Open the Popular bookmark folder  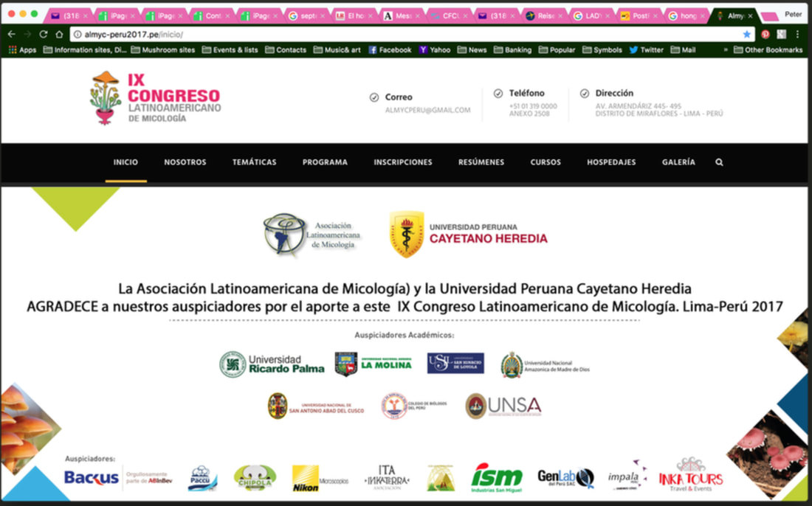click(x=557, y=49)
